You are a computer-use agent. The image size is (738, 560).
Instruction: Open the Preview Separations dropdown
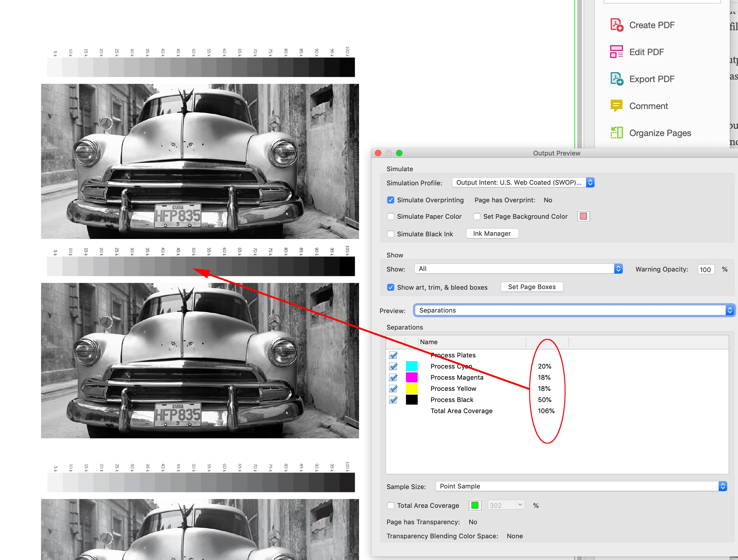point(573,310)
